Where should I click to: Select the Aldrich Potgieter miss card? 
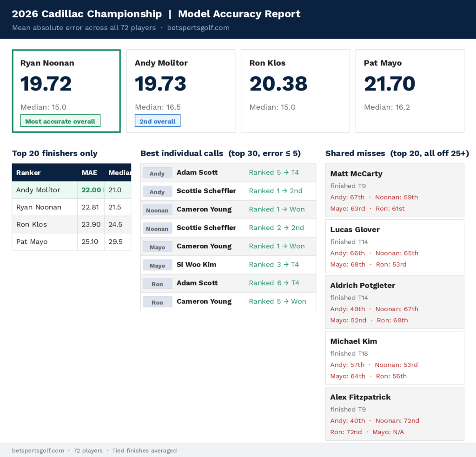(x=395, y=302)
